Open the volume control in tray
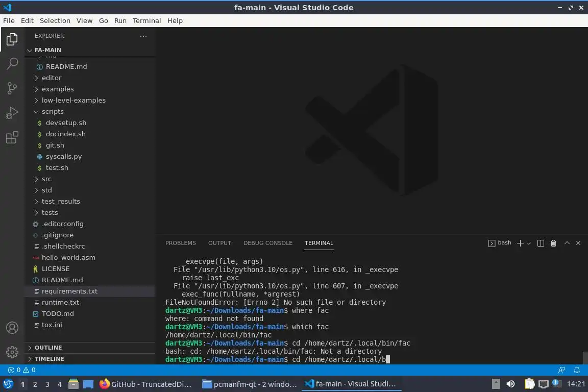The image size is (588, 392). [510, 384]
